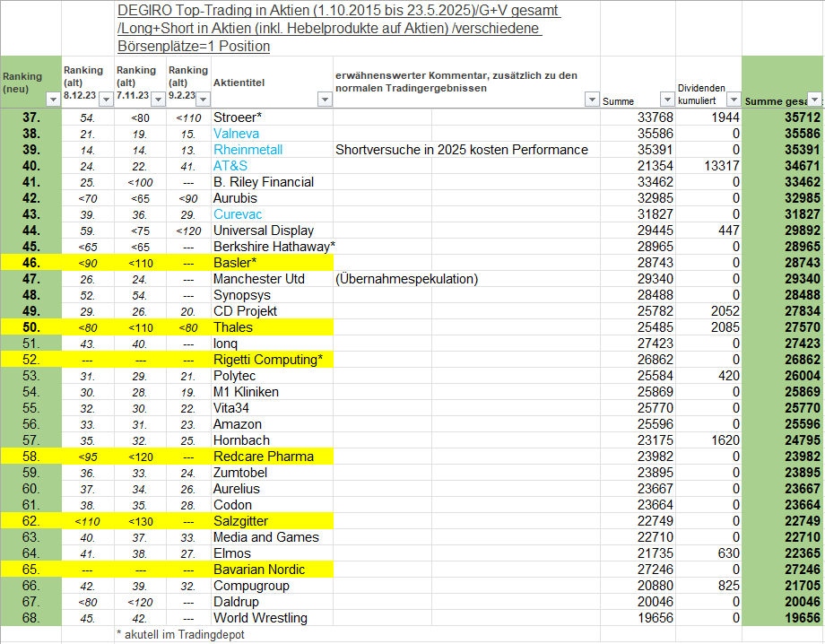The image size is (825, 644).
Task: Click the Media and Games cell
Action: tap(272, 537)
